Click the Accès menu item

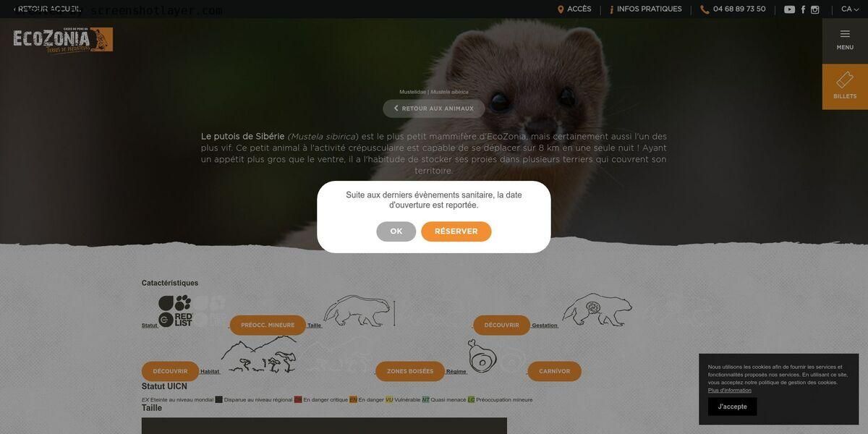click(x=574, y=9)
